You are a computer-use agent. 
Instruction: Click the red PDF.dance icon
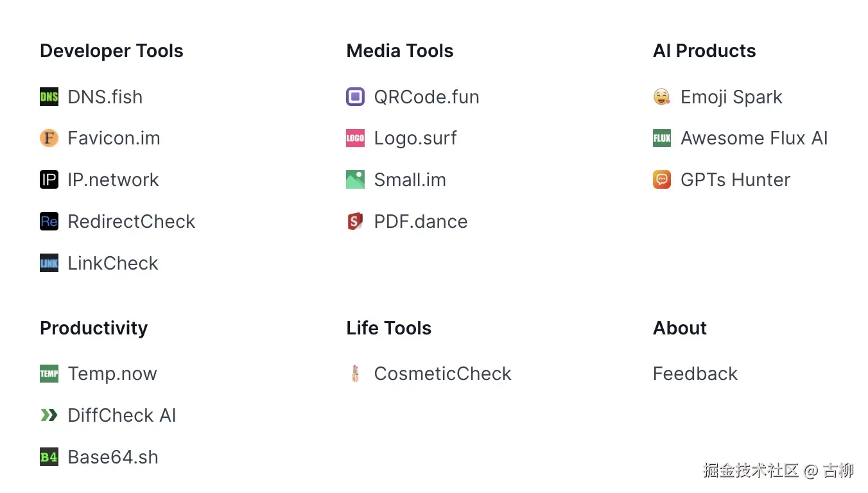pos(355,221)
